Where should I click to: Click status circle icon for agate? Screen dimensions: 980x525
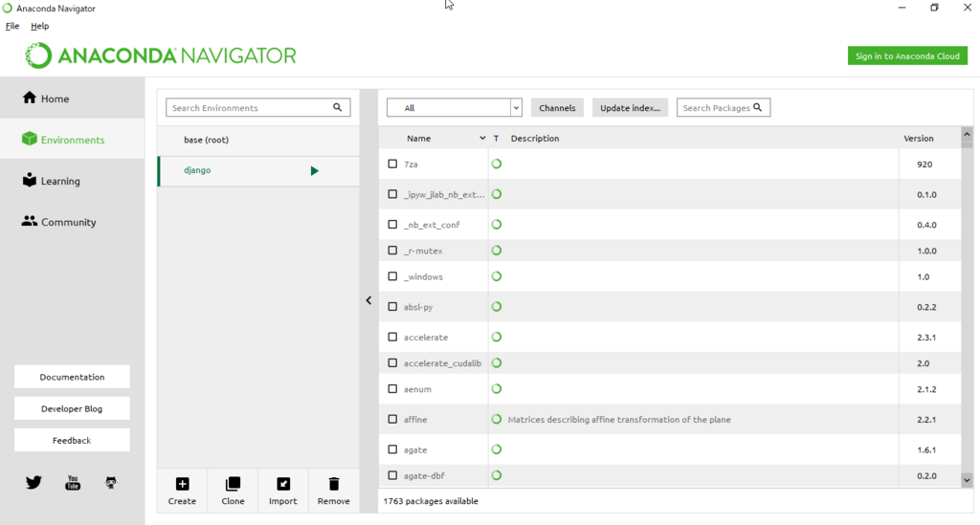click(x=497, y=449)
